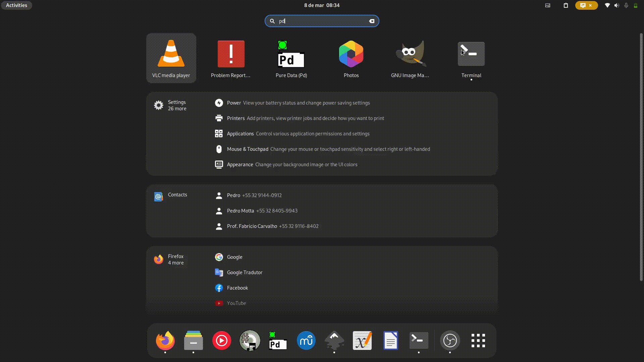Open the volume icon system menu
The width and height of the screenshot is (644, 362).
616,5
